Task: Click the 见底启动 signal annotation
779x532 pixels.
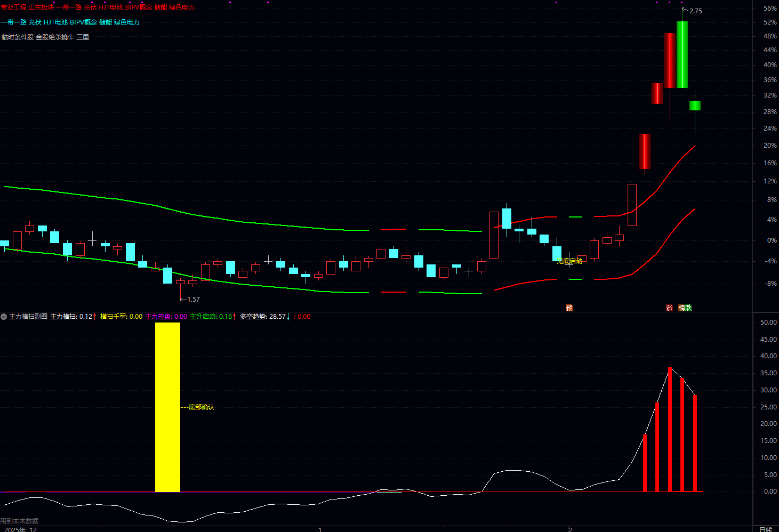Action: (569, 261)
